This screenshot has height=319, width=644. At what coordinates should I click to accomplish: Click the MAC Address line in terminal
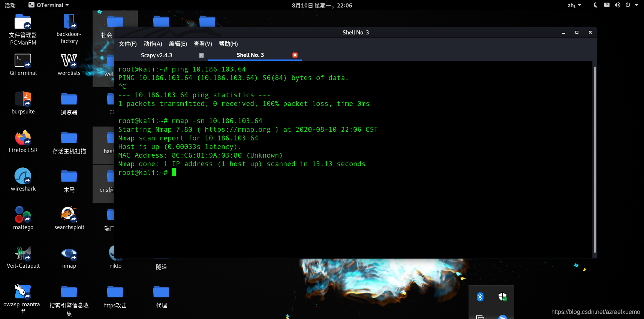point(200,155)
